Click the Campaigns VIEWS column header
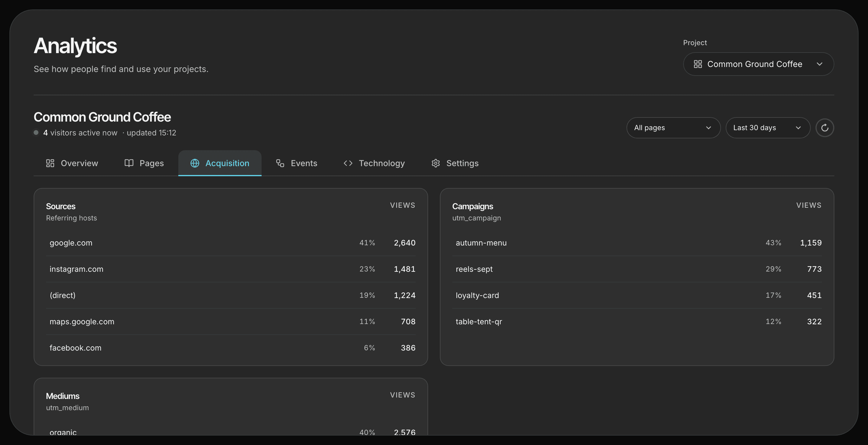The width and height of the screenshot is (868, 445). (809, 205)
